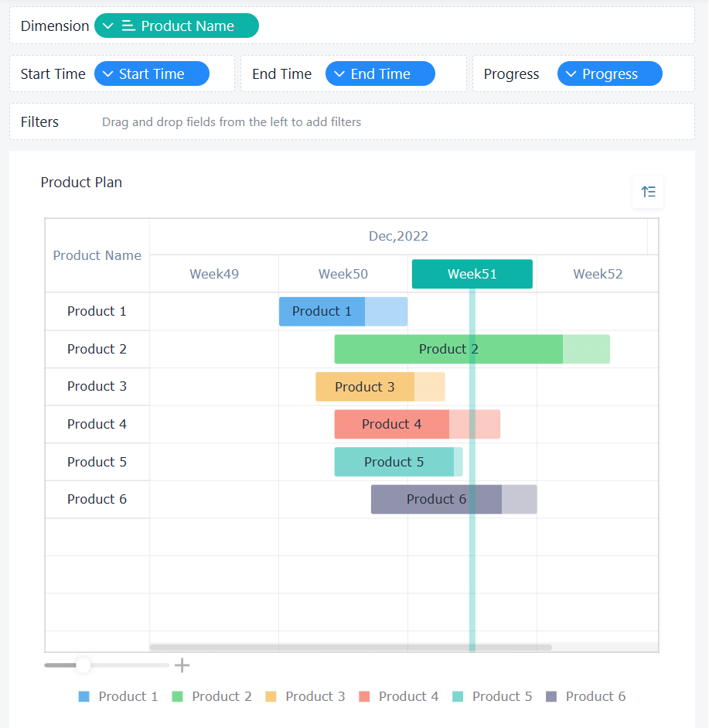Viewport: 709px width, 728px height.
Task: Expand the Start Time field dropdown
Action: pos(108,74)
